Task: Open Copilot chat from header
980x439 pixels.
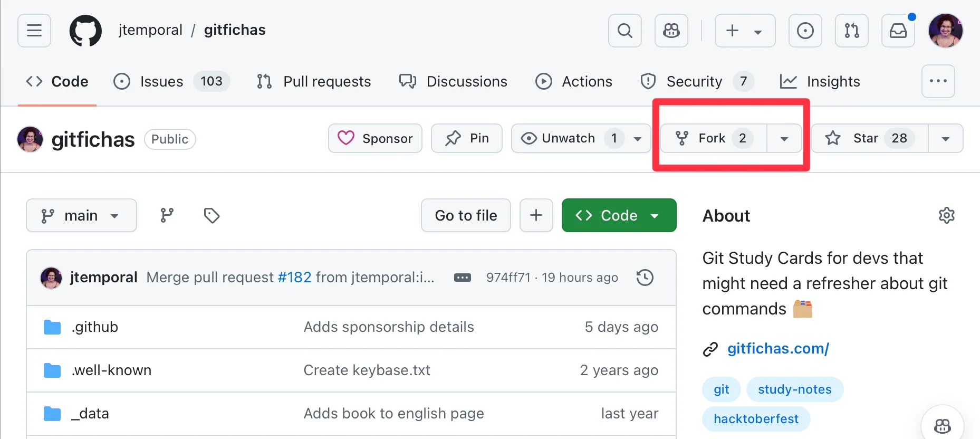Action: [x=671, y=31]
